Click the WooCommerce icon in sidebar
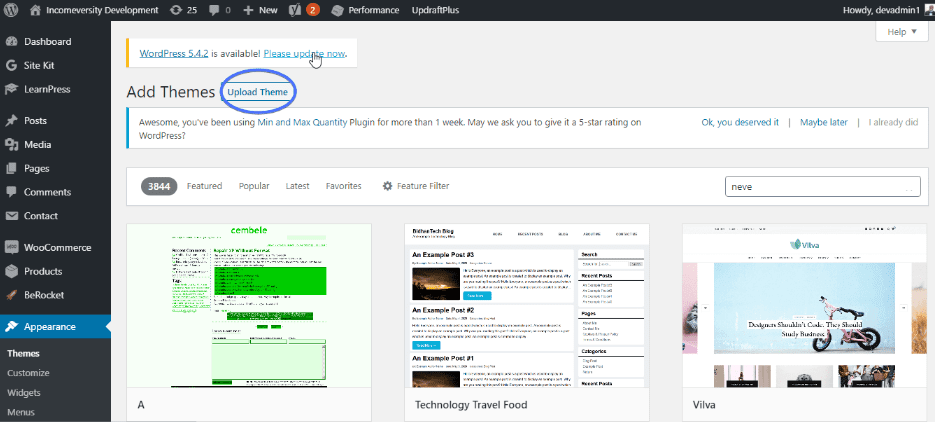Viewport: 935px width, 422px height. click(11, 247)
